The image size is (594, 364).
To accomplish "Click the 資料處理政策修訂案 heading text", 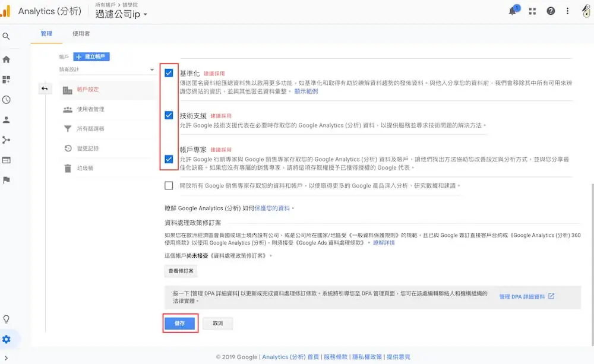I will click(x=193, y=223).
